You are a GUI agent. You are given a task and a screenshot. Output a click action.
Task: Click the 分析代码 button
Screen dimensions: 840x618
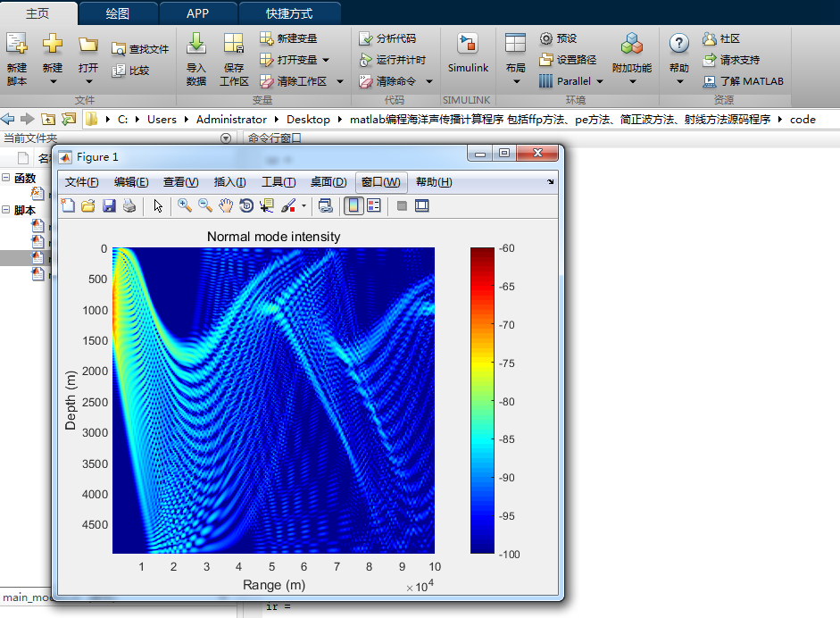click(x=387, y=38)
